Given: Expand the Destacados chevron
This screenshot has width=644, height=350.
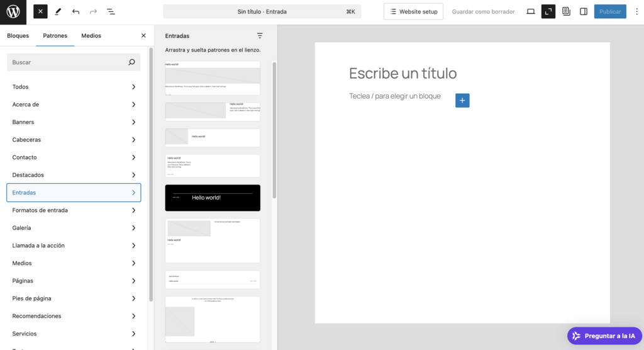Looking at the screenshot, I should 133,175.
